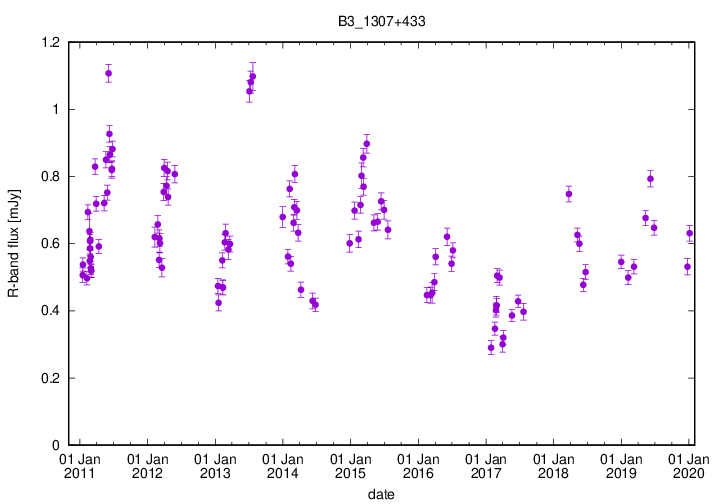Click the 0 y-axis tick label

[54, 446]
